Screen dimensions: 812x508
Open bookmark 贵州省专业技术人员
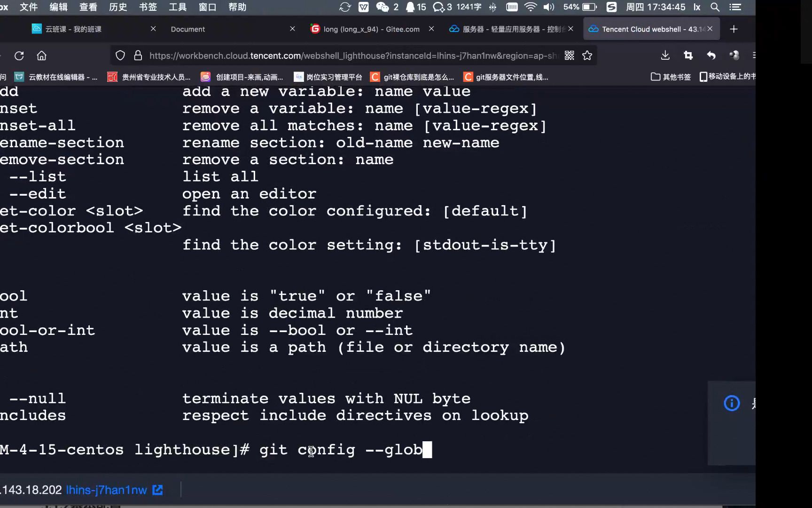[149, 77]
